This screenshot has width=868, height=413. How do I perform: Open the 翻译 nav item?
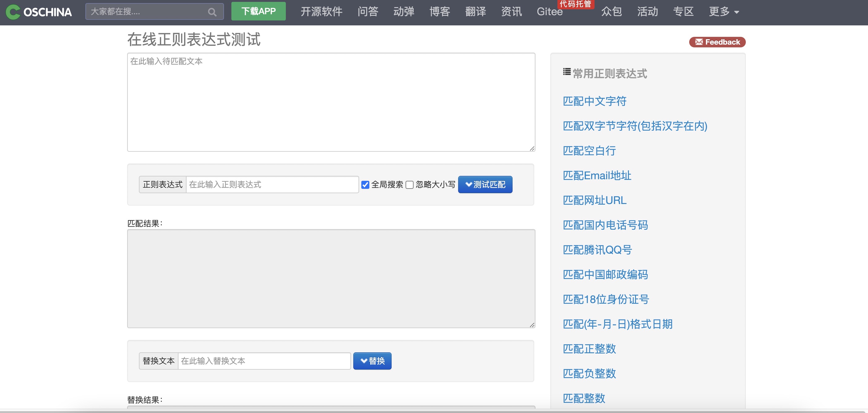475,12
